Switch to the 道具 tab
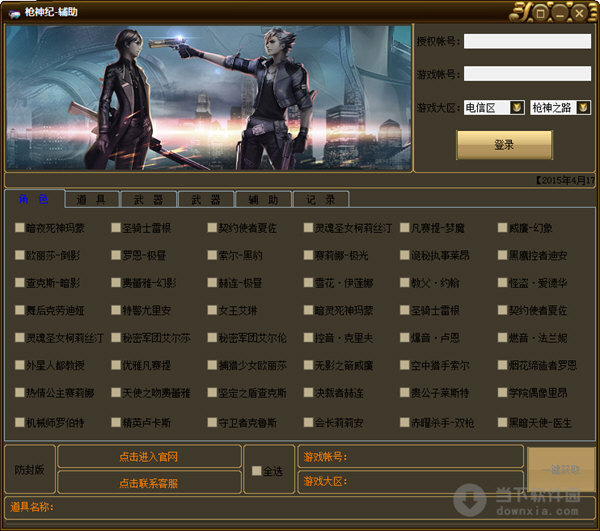 tap(92, 199)
